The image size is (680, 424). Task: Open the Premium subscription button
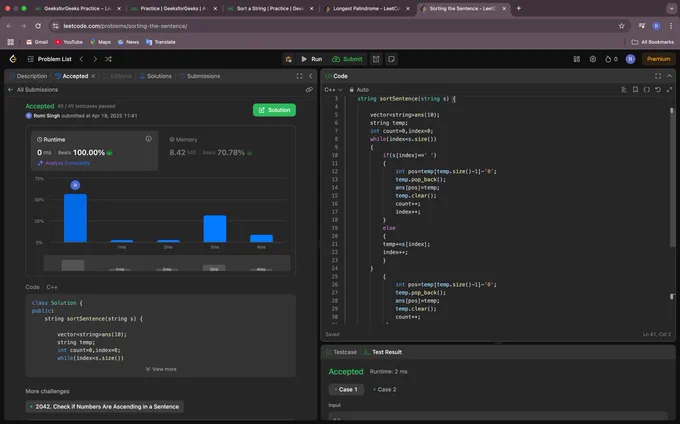point(658,59)
